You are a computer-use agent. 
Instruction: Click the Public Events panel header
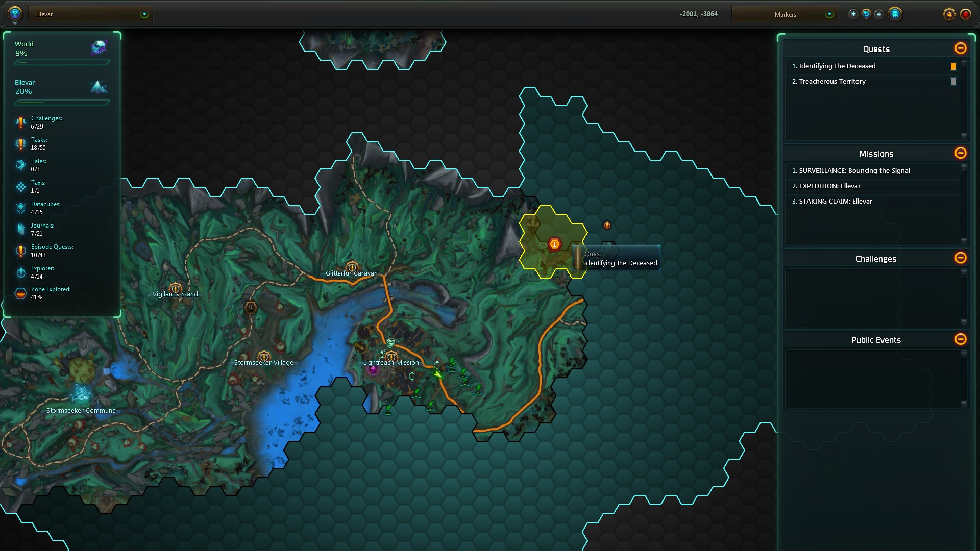click(x=876, y=340)
